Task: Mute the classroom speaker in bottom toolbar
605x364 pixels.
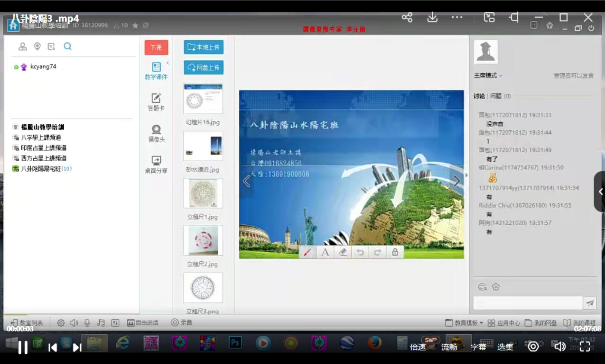Action: 74,323
